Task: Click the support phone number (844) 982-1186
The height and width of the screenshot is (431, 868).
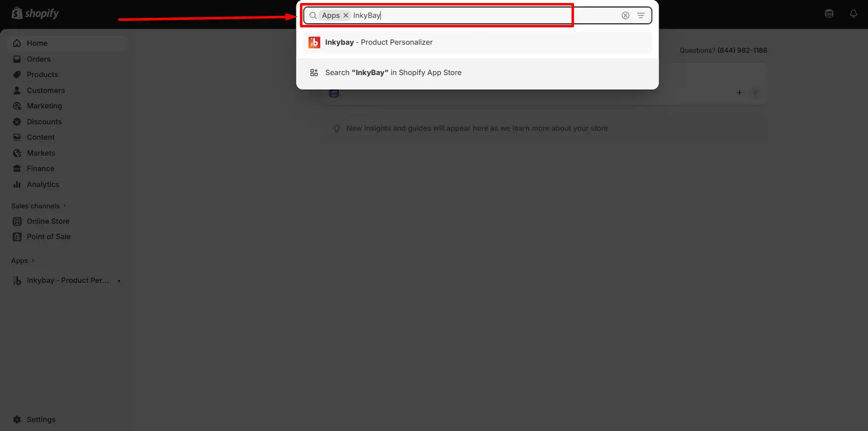Action: click(742, 50)
